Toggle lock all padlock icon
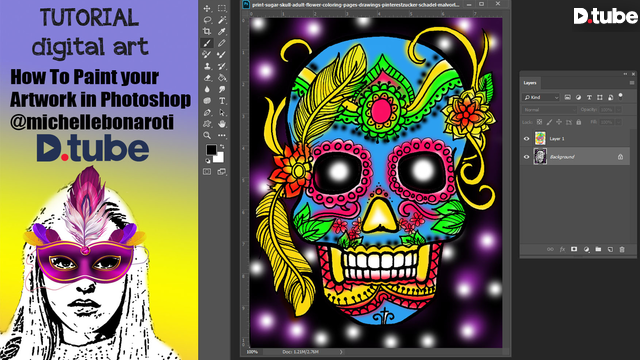 click(578, 122)
